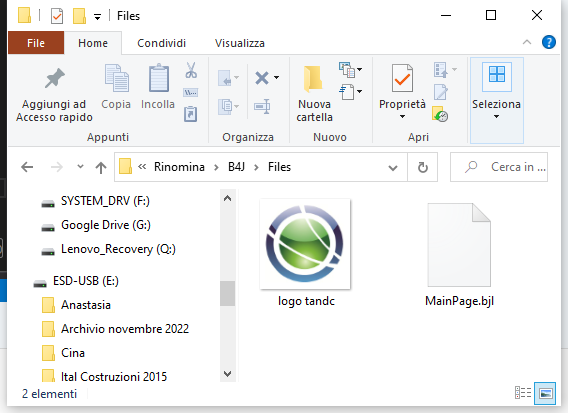Switch to the Condividi tab
The image size is (568, 413).
coord(162,43)
